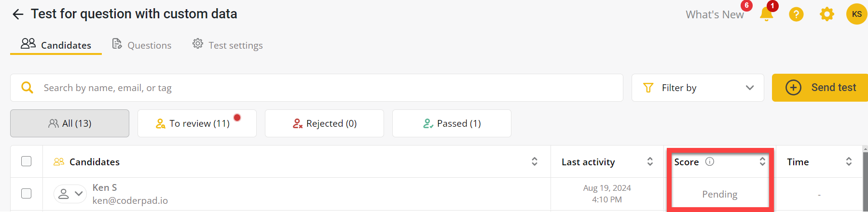Sort by the Time column arrows
This screenshot has width=868, height=212.
[849, 162]
